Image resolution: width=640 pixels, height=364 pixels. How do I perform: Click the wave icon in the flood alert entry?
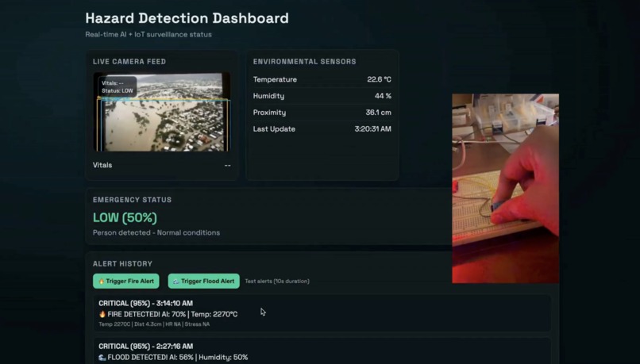[102, 358]
